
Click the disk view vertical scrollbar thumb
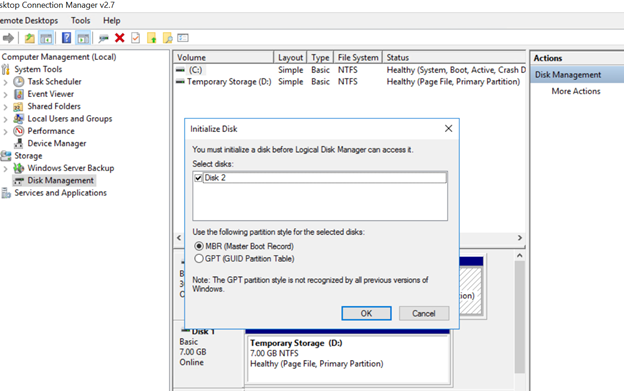[x=520, y=317]
